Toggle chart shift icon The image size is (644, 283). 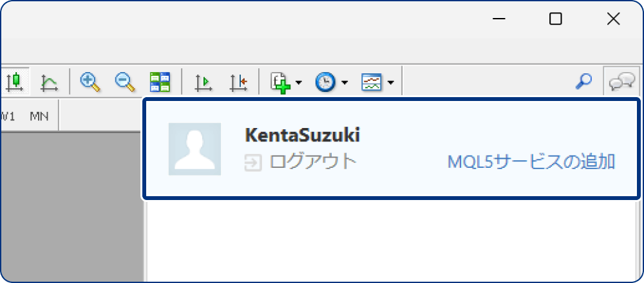coord(239,82)
